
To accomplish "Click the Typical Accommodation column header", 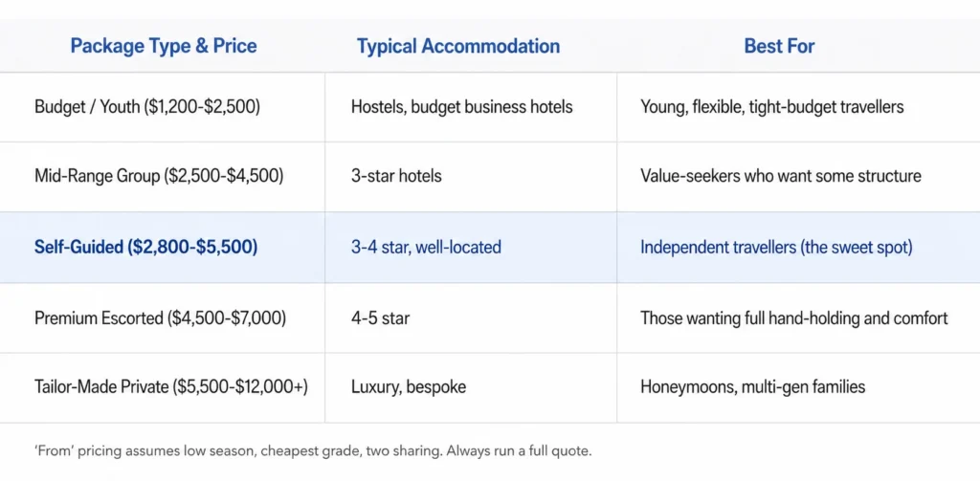I will tap(458, 46).
